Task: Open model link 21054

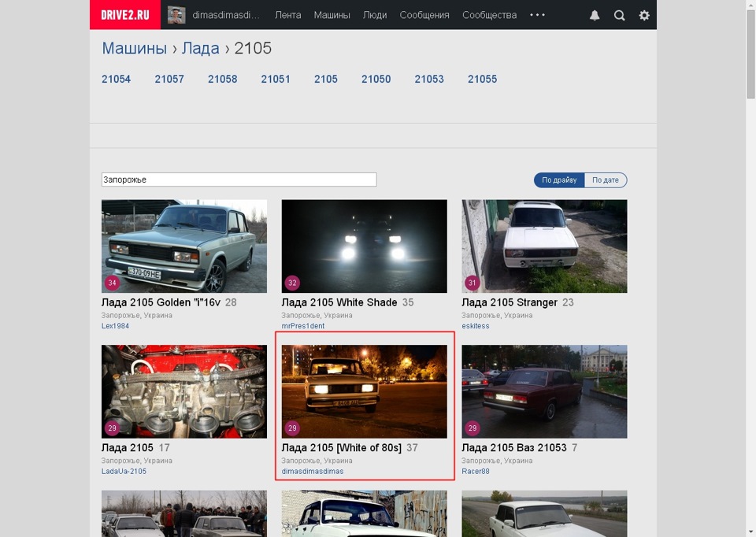Action: click(117, 79)
